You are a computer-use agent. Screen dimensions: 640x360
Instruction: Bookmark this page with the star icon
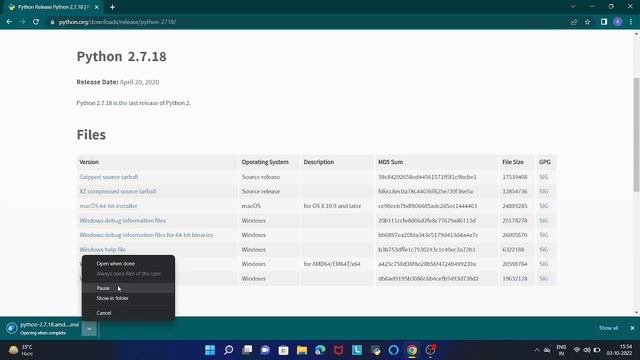pos(587,22)
